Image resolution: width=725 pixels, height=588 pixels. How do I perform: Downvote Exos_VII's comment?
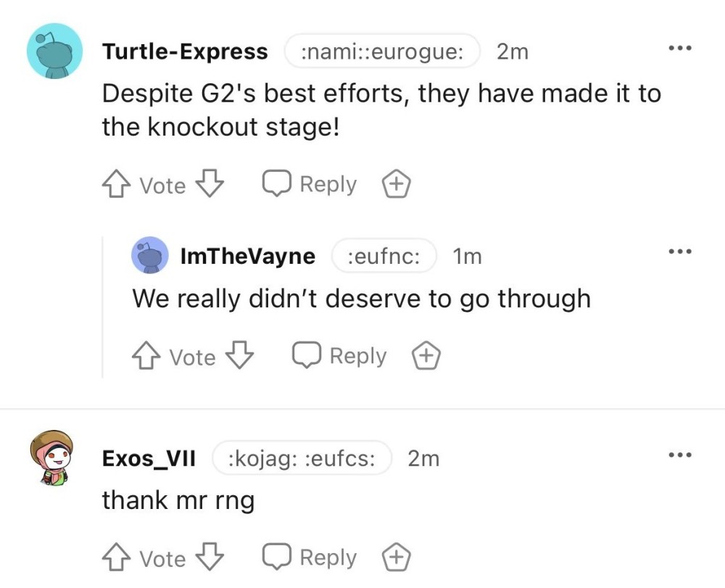(210, 558)
